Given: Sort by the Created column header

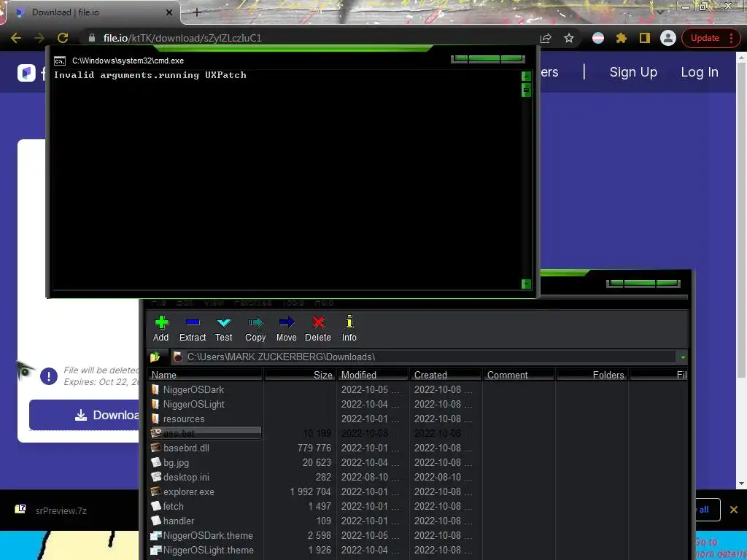Looking at the screenshot, I should click(x=446, y=375).
